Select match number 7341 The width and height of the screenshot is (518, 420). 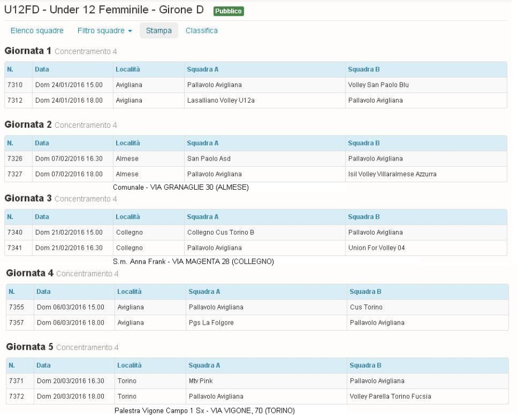[15, 248]
